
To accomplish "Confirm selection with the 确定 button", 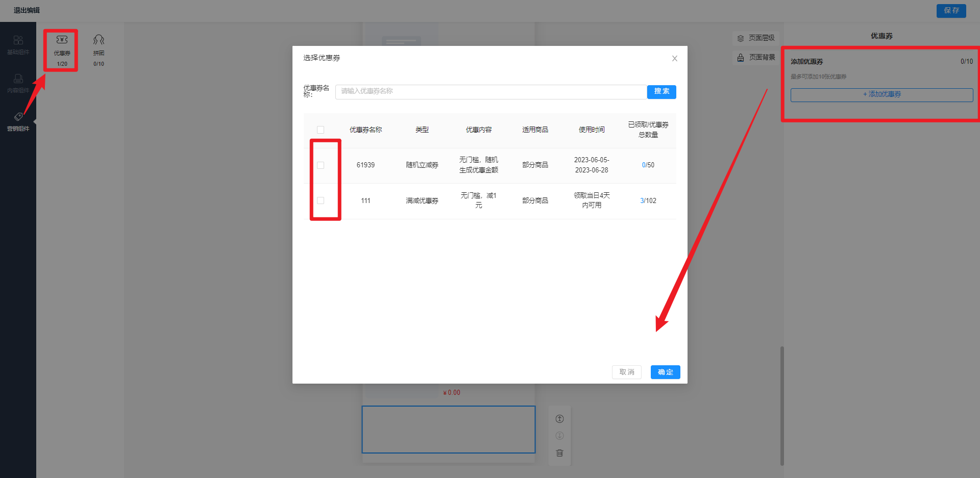I will tap(665, 372).
